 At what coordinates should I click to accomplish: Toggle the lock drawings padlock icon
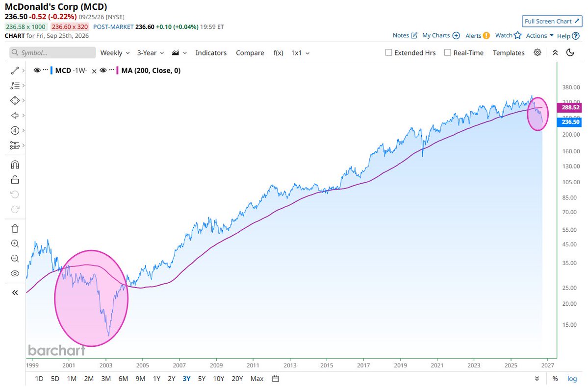coord(15,180)
